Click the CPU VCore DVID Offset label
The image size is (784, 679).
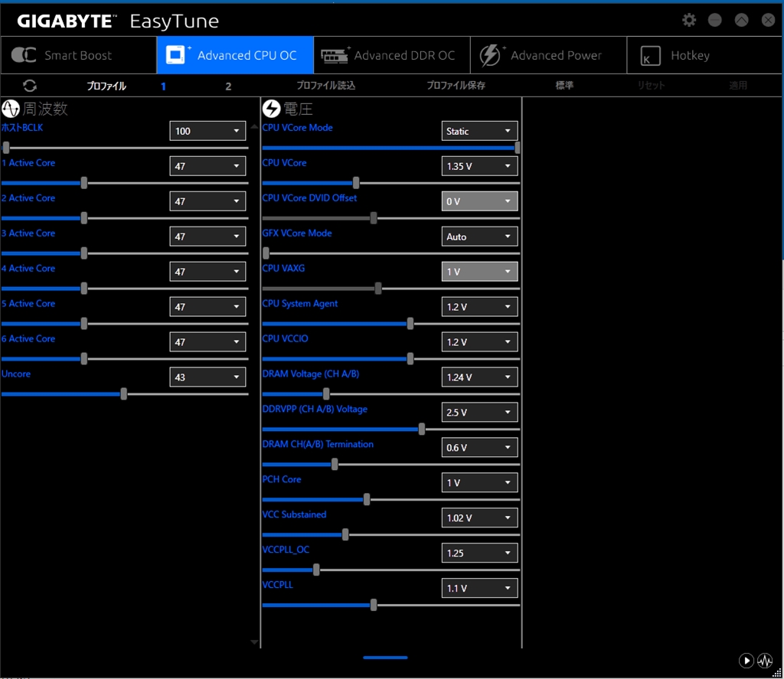click(x=309, y=198)
